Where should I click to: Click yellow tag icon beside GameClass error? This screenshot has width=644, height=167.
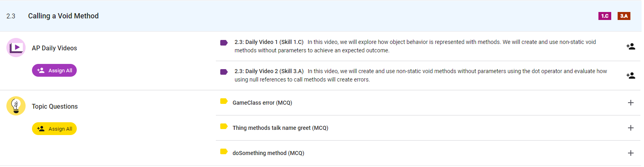(x=224, y=101)
